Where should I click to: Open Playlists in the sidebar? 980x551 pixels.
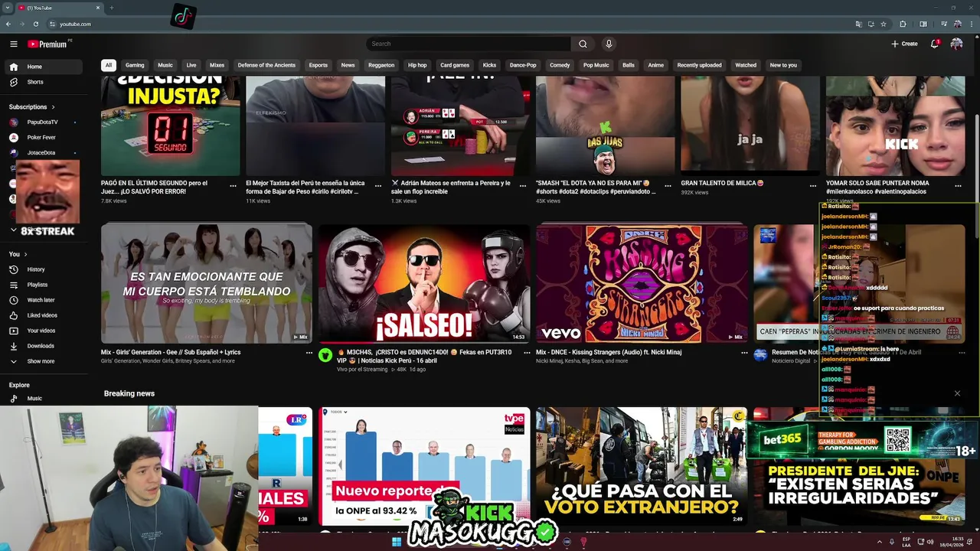point(42,285)
